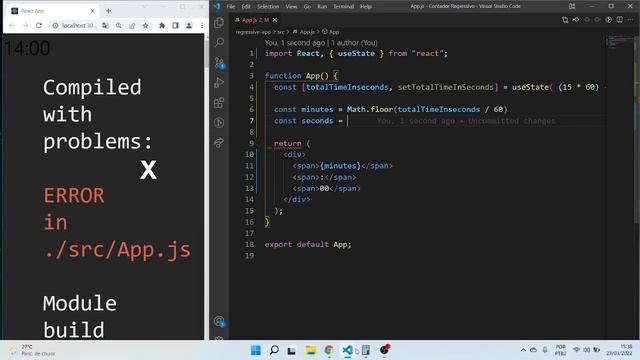The height and width of the screenshot is (360, 640).
Task: Open File Explorer from the taskbar
Action: coord(311,350)
